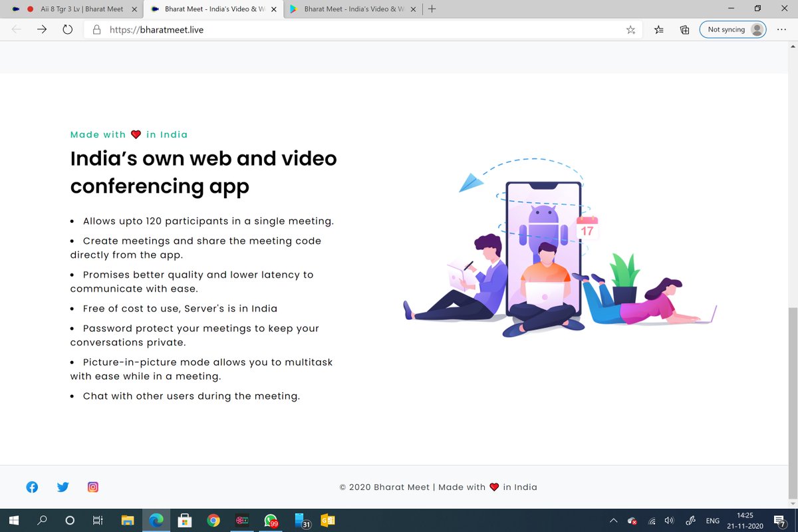
Task: Open the clock showing 14:25 21-11-2020
Action: click(745, 521)
